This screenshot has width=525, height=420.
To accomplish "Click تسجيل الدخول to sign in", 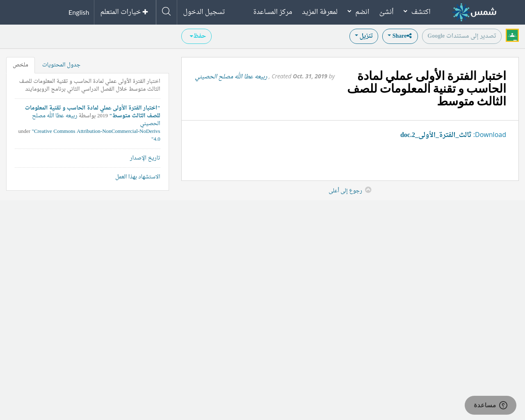I will 204,12.
